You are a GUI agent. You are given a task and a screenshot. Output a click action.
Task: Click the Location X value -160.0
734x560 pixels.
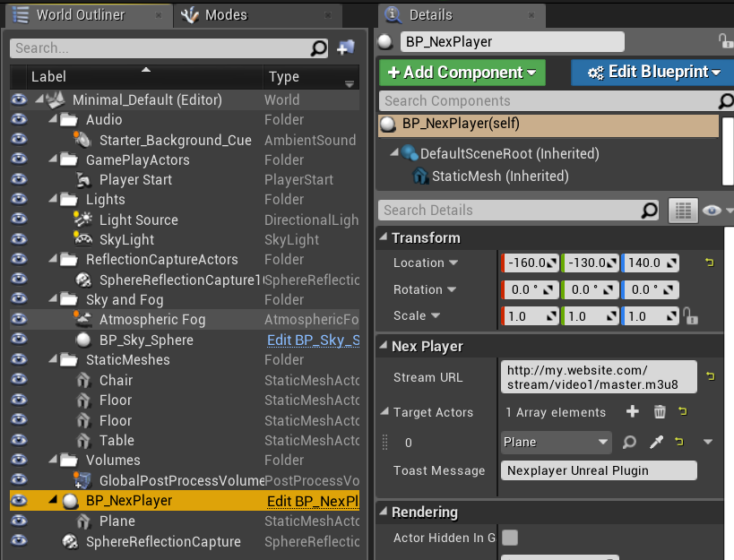(531, 263)
